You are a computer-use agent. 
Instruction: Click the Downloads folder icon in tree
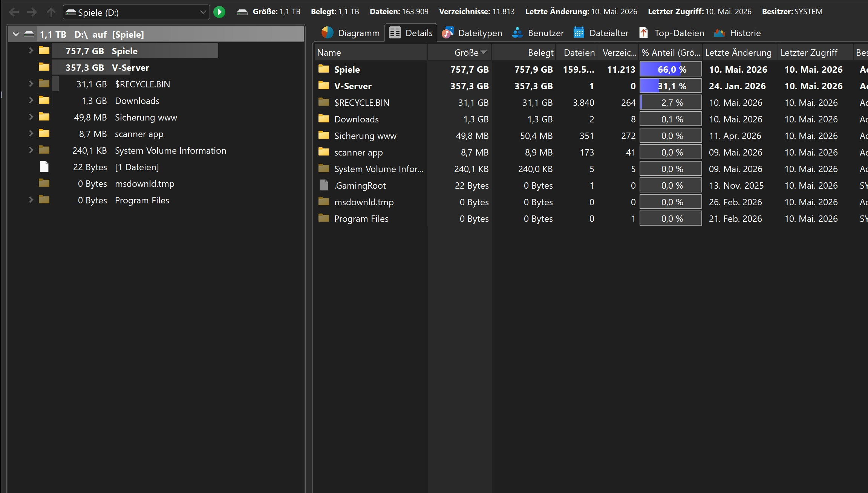pyautogui.click(x=44, y=100)
